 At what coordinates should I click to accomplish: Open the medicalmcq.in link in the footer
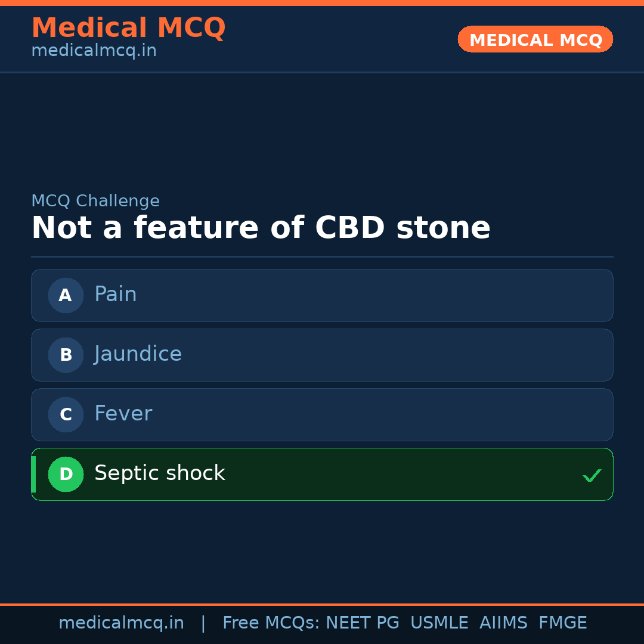coord(121,623)
